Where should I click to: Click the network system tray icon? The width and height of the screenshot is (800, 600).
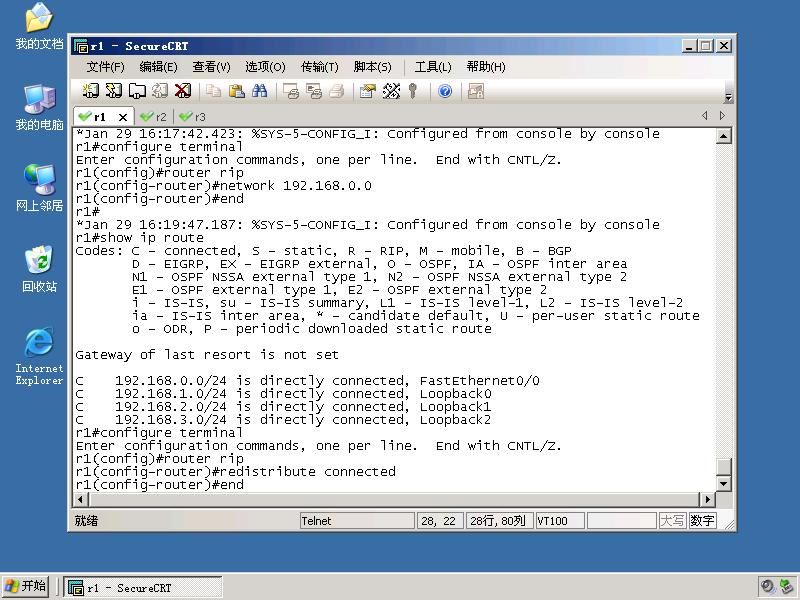tap(788, 587)
